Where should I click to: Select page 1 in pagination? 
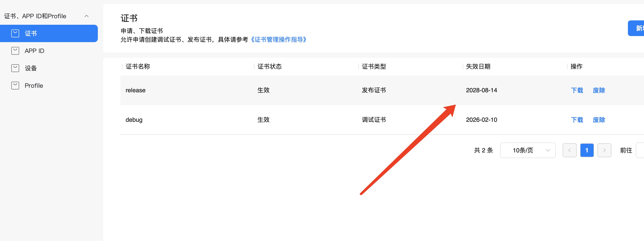587,150
